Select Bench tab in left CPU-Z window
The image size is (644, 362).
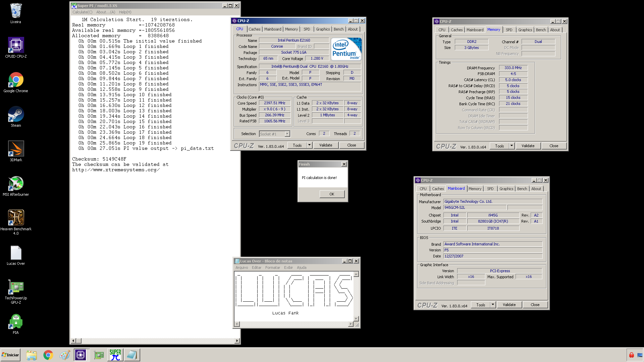click(338, 29)
